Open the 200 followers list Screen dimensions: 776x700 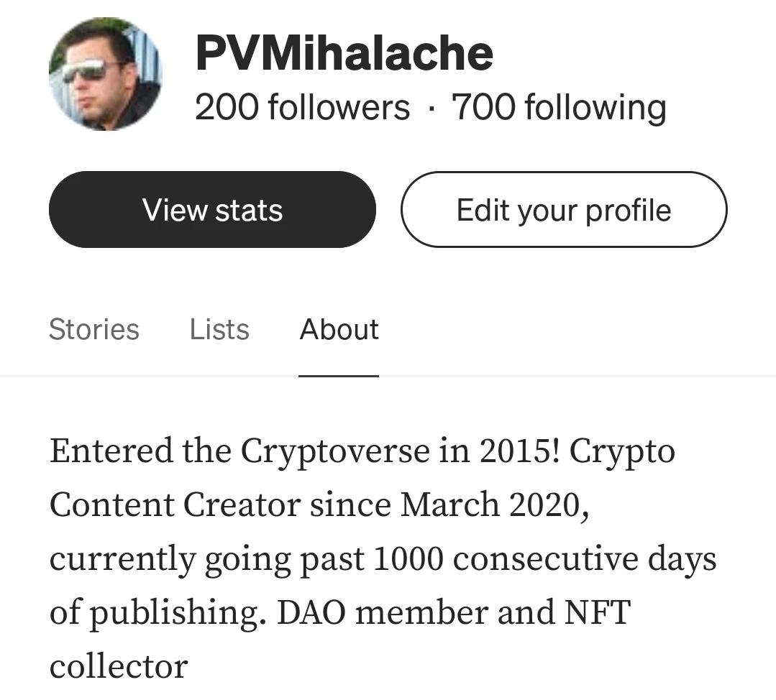[x=302, y=107]
